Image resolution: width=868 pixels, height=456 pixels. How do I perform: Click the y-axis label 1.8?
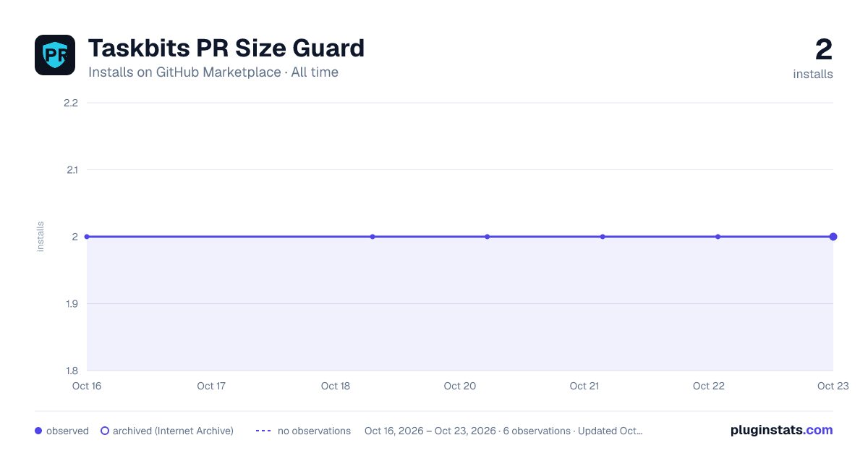(x=71, y=371)
